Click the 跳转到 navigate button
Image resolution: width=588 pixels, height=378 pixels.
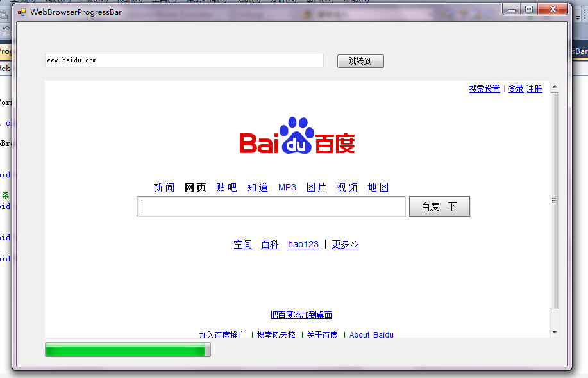(360, 61)
